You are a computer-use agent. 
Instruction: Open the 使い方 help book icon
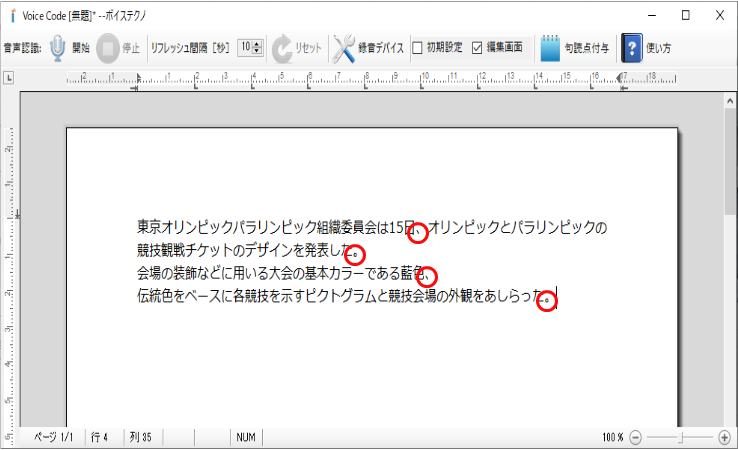pos(632,48)
